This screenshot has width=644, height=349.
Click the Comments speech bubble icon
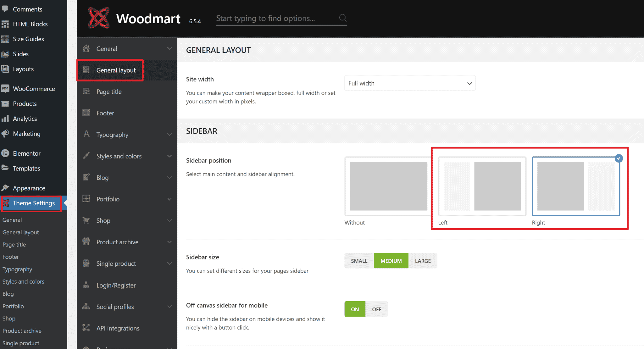pyautogui.click(x=5, y=9)
